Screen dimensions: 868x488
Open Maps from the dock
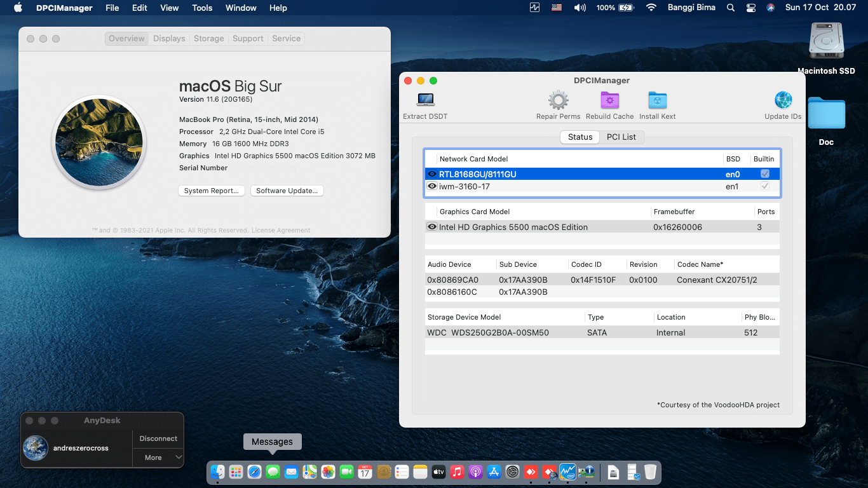pos(309,472)
